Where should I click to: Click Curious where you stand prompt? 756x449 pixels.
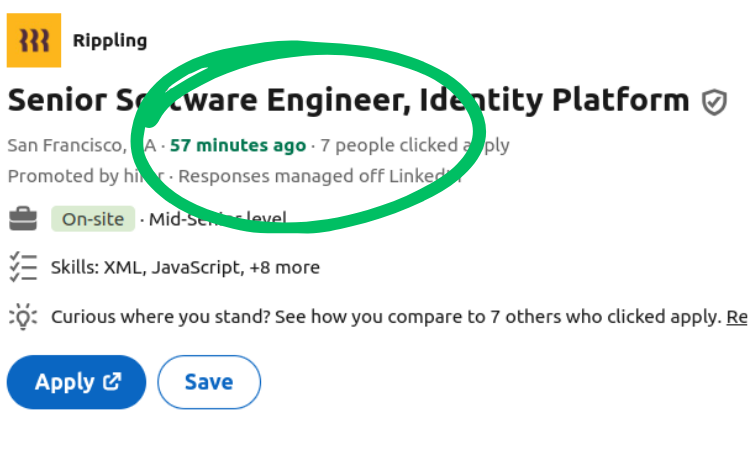pyautogui.click(x=386, y=317)
